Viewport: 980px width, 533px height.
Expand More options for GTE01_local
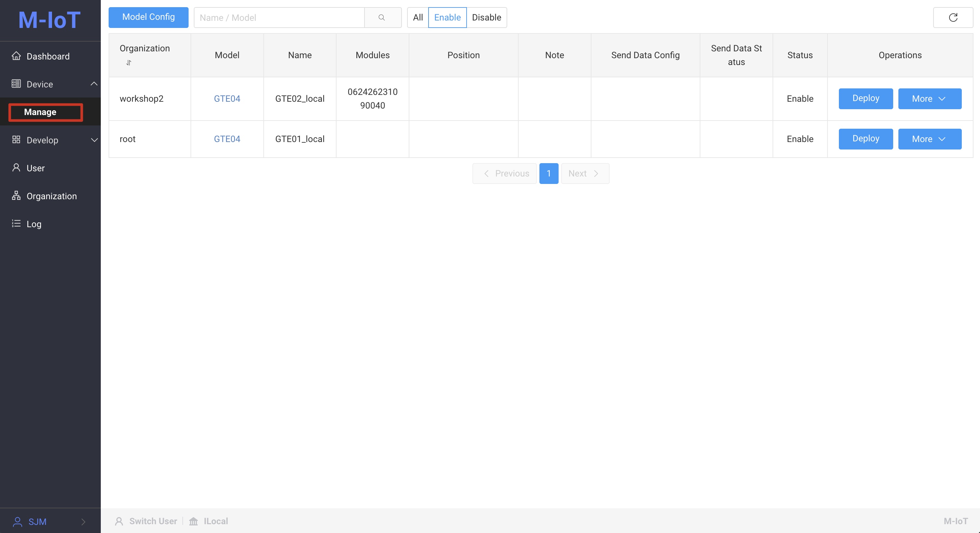pos(929,138)
